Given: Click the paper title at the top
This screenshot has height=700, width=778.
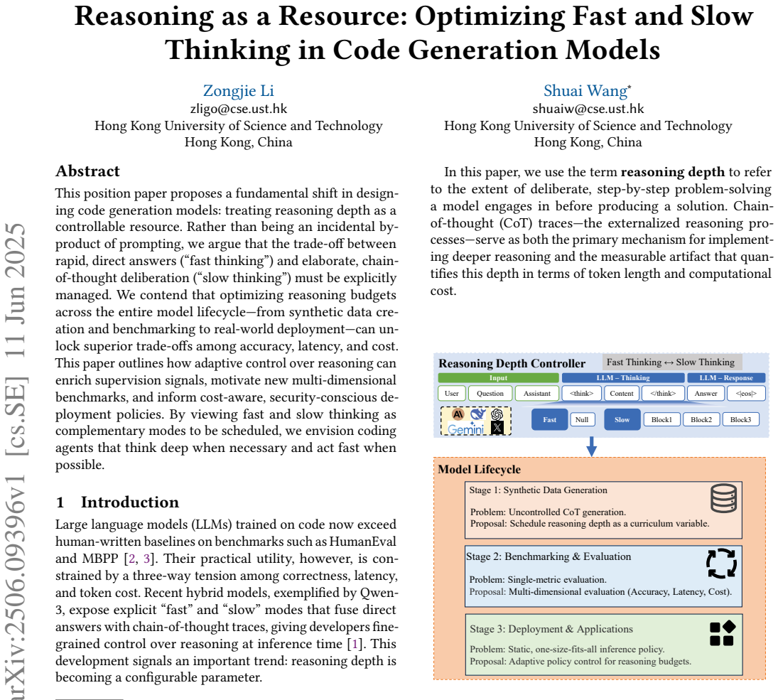Looking at the screenshot, I should pyautogui.click(x=414, y=33).
